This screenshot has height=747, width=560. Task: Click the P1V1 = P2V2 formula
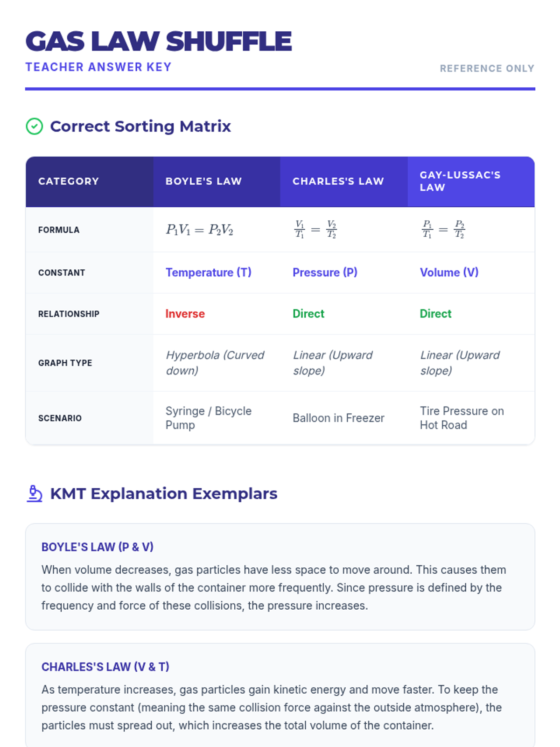pos(199,230)
